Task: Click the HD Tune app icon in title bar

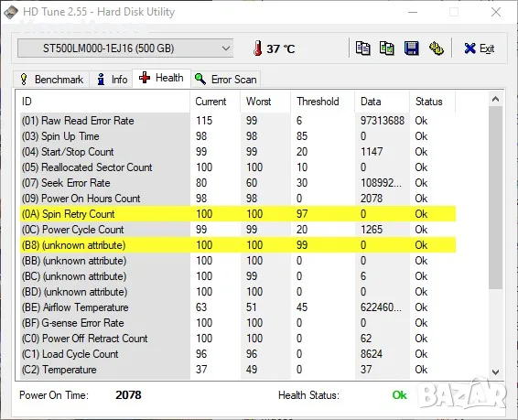Action: [11, 12]
